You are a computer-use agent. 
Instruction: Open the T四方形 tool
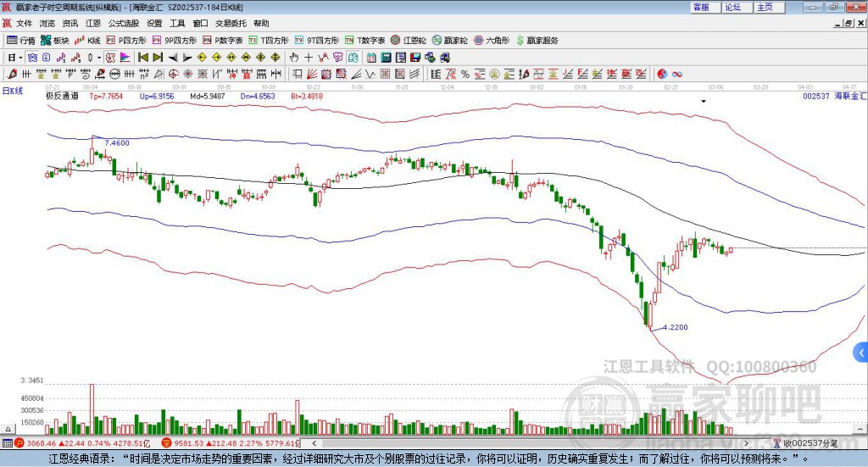point(269,41)
